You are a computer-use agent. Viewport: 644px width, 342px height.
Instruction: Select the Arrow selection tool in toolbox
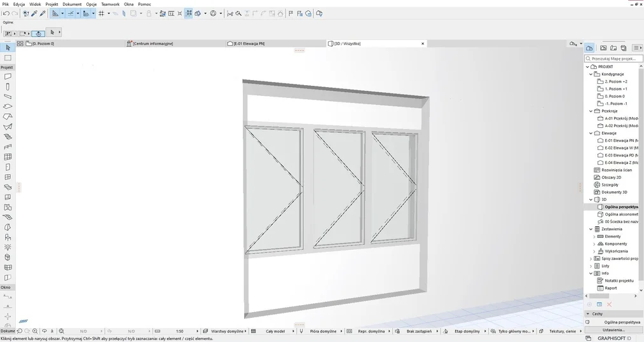[8, 48]
